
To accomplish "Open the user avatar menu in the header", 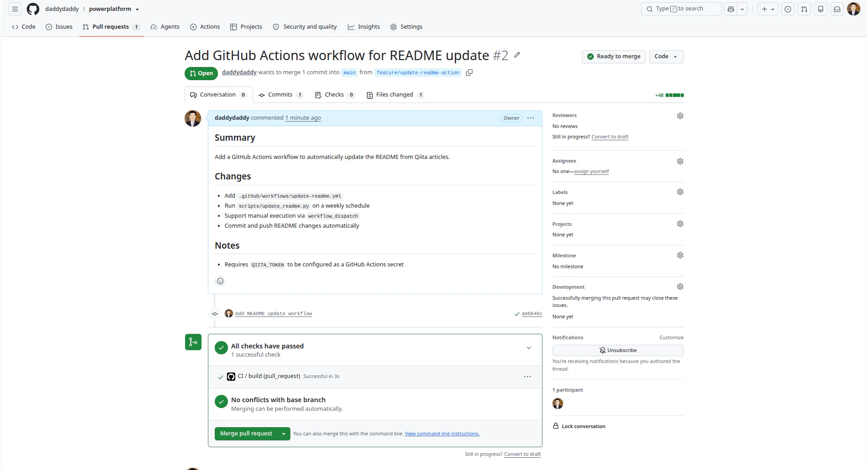I will coord(853,9).
